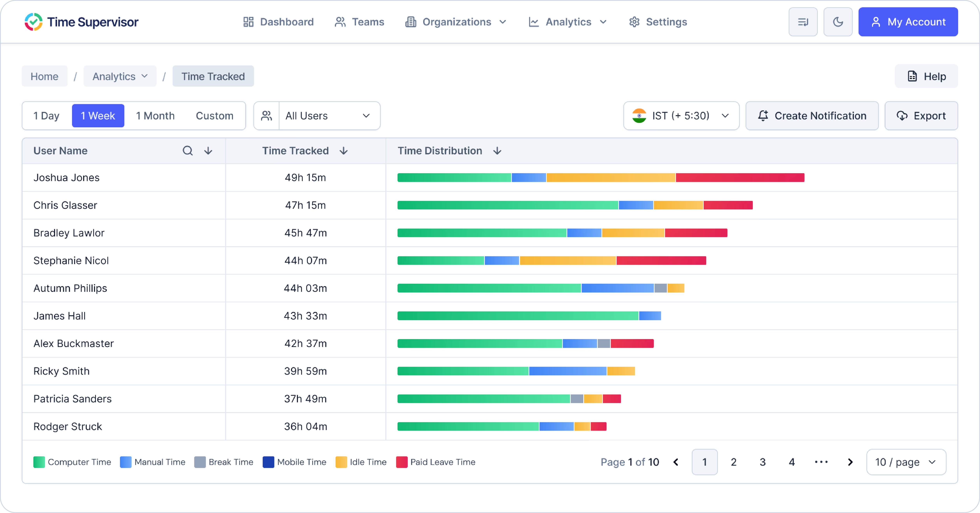
Task: Open the All Users dropdown
Action: point(329,116)
